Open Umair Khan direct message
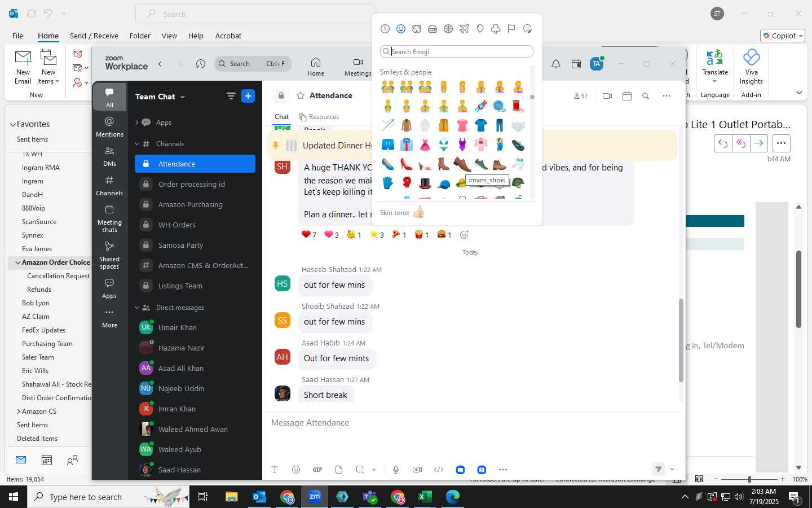This screenshot has width=812, height=508. tap(195, 327)
